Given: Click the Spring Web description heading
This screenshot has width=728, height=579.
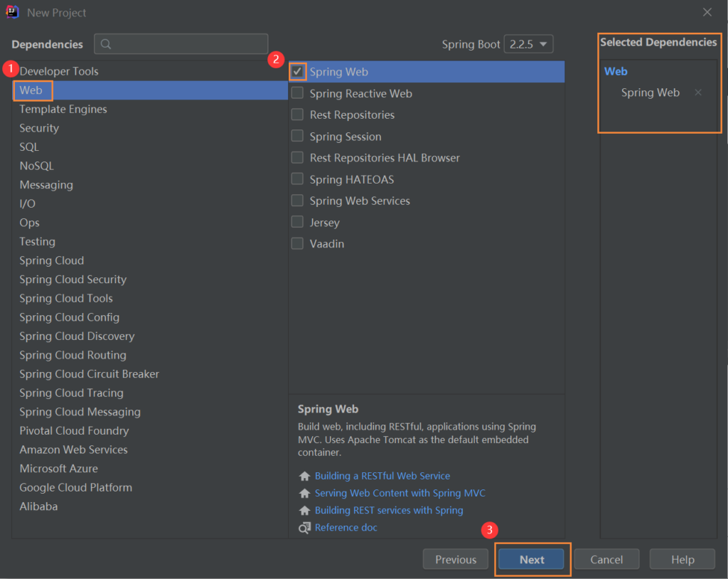Looking at the screenshot, I should tap(328, 409).
